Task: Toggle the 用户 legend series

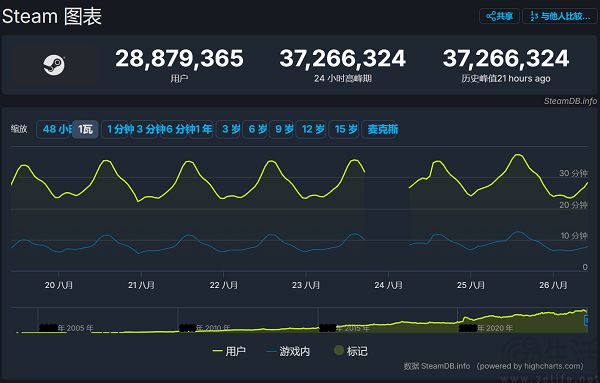Action: point(229,351)
